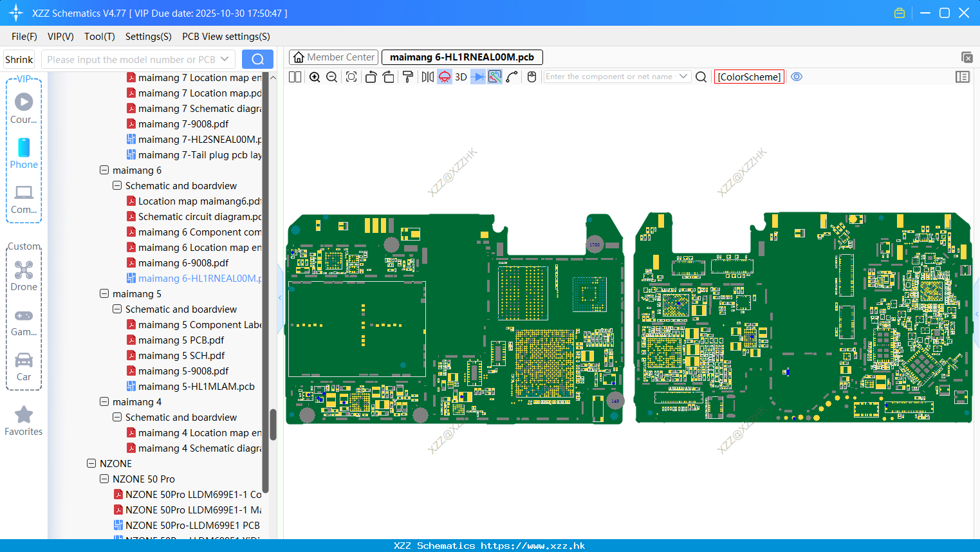Screen dimensions: 980x552
Task: Select the Computer category
Action: (24, 199)
